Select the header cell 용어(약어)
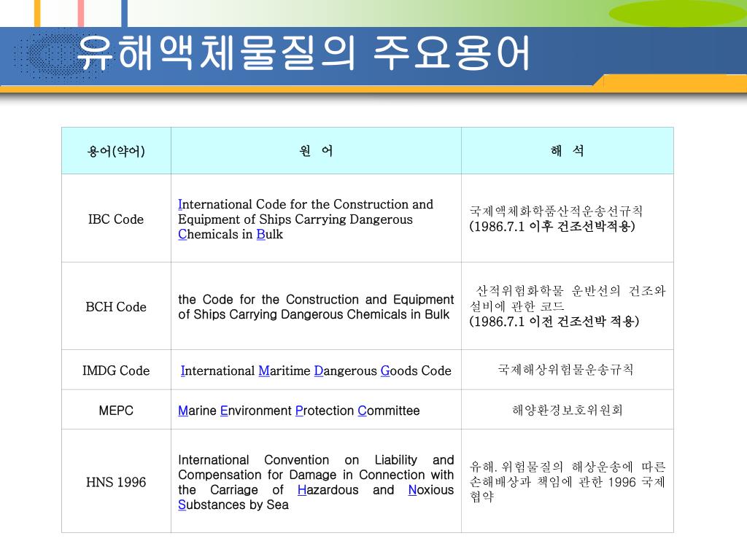Screen dimensions: 747x560 click(116, 151)
